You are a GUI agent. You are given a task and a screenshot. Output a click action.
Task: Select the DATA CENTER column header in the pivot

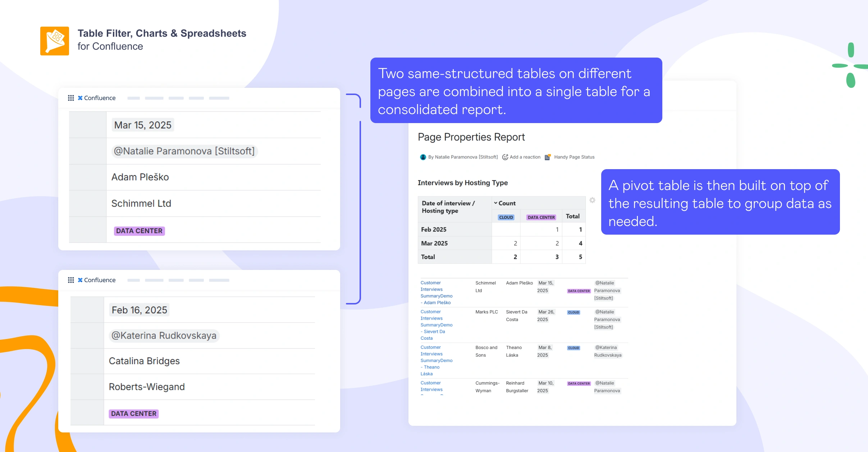pyautogui.click(x=541, y=217)
